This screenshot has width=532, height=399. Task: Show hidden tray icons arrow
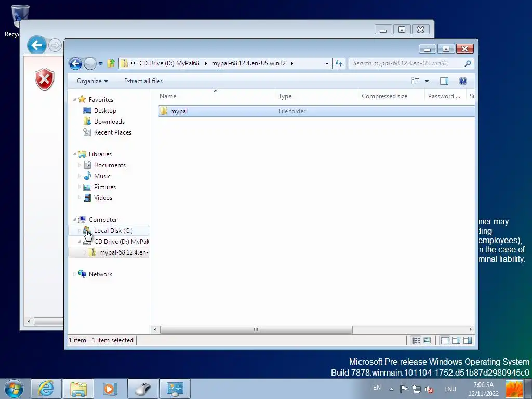click(x=391, y=389)
